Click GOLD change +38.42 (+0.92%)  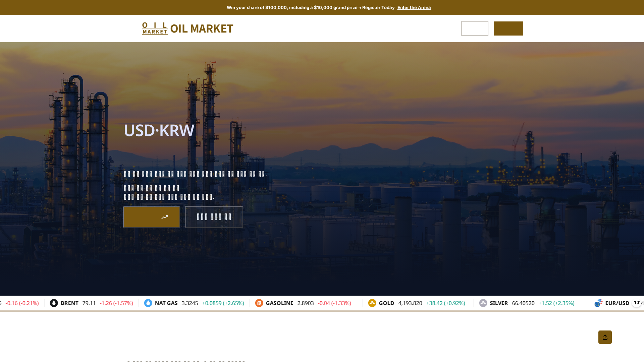(x=445, y=303)
